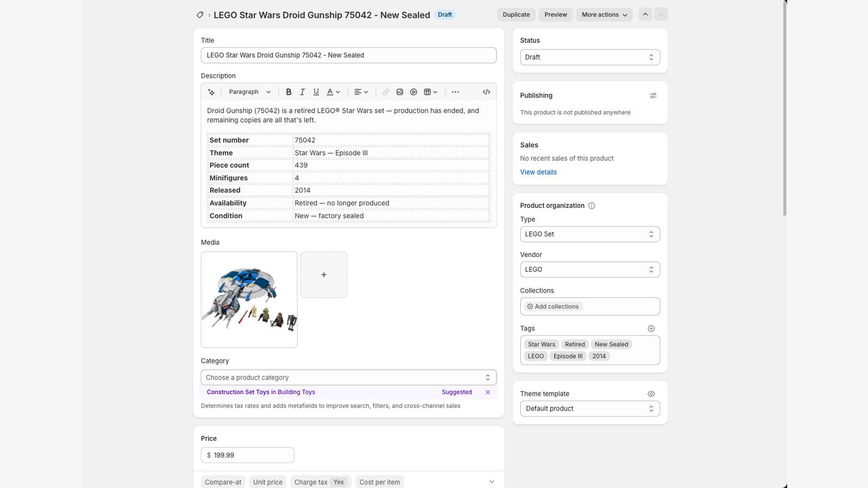Viewport: 868px width, 488px height.
Task: Open the More actions menu
Action: click(604, 15)
